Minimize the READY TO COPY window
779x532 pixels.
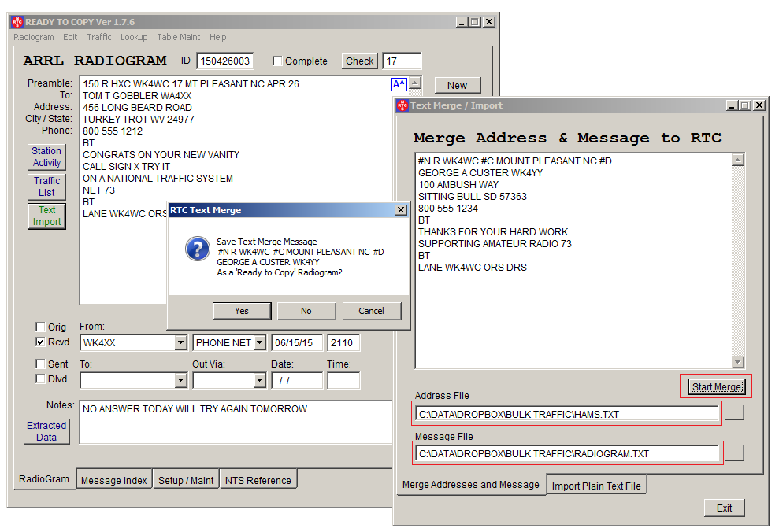[x=462, y=22]
